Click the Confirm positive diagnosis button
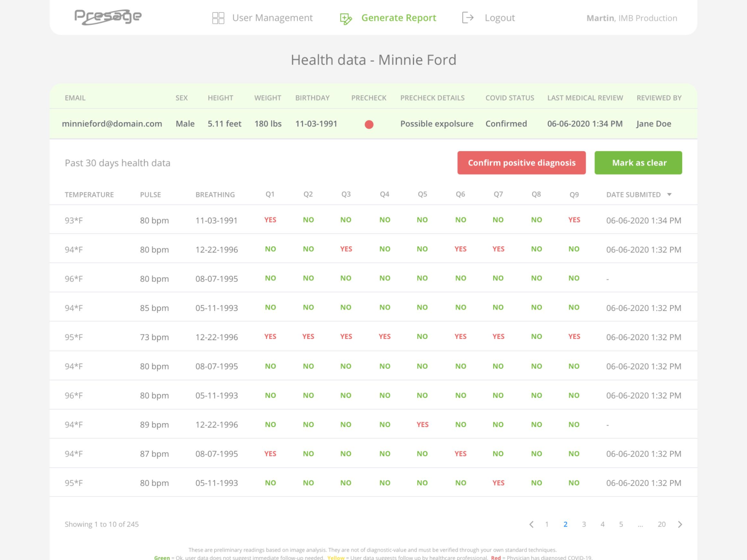Viewport: 747px width, 560px height. point(521,162)
